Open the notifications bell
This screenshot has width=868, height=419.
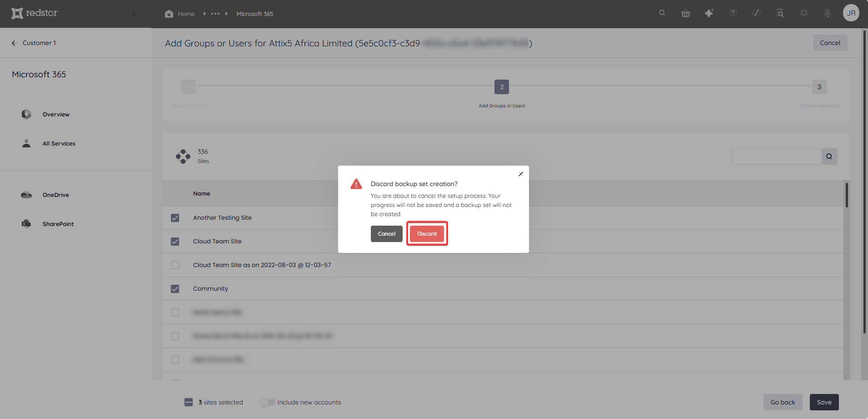coord(828,13)
